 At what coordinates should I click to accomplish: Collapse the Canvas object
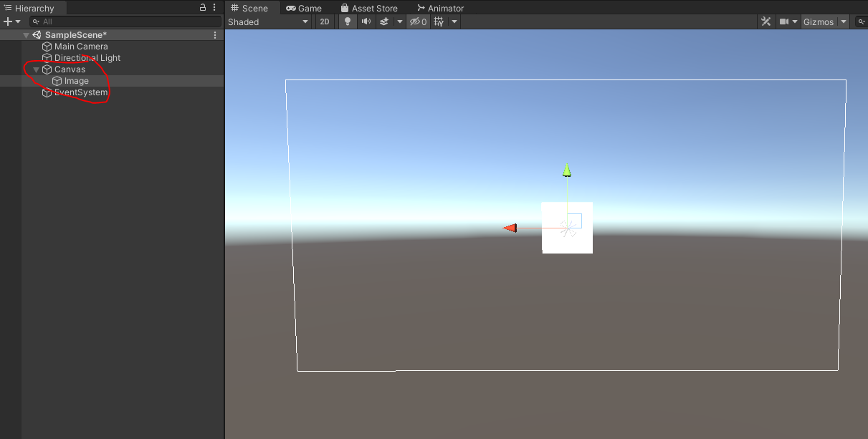click(37, 69)
